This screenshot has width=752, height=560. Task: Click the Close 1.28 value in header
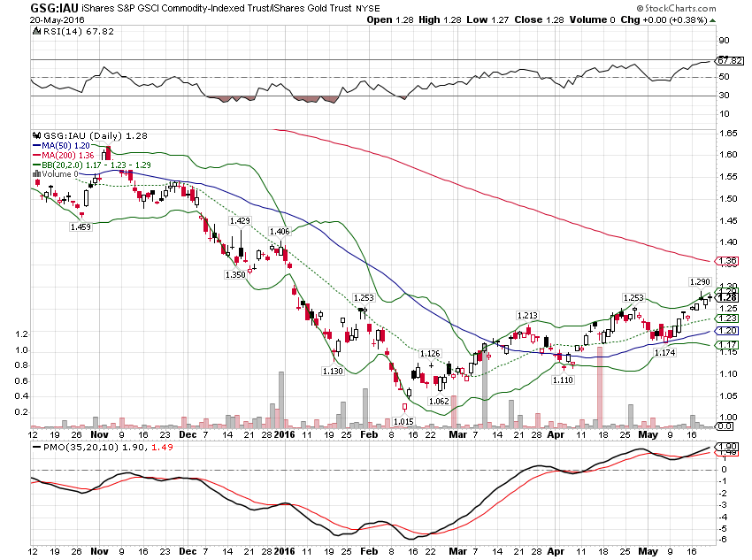coord(539,20)
